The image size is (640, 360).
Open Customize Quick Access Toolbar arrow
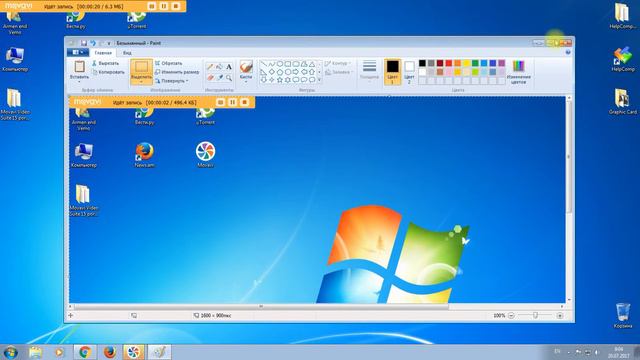[109, 43]
